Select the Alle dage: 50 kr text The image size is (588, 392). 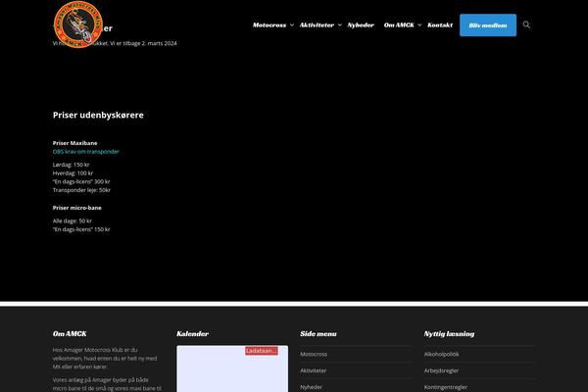coord(72,220)
